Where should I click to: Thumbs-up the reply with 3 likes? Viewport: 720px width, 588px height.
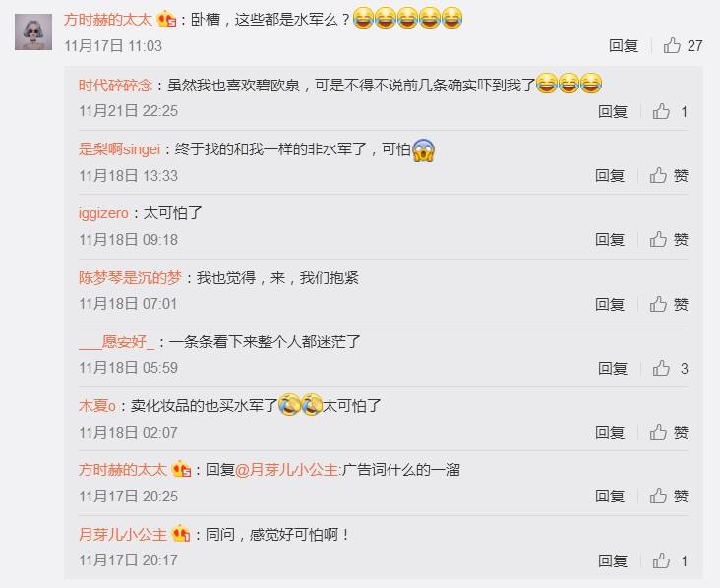click(661, 368)
